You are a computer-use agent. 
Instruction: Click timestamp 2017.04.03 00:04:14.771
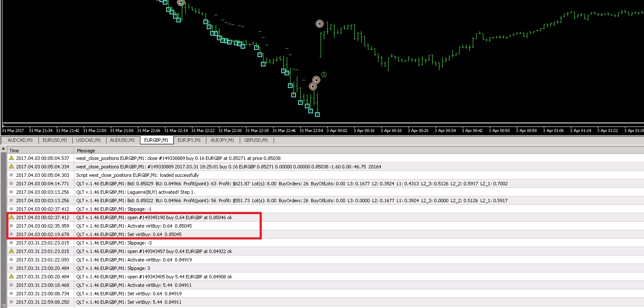pyautogui.click(x=42, y=184)
